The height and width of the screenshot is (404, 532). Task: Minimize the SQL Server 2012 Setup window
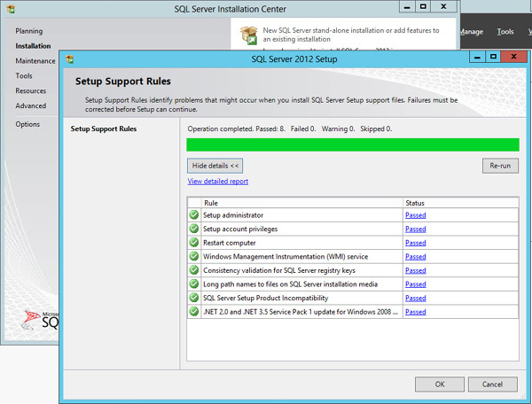click(x=477, y=57)
